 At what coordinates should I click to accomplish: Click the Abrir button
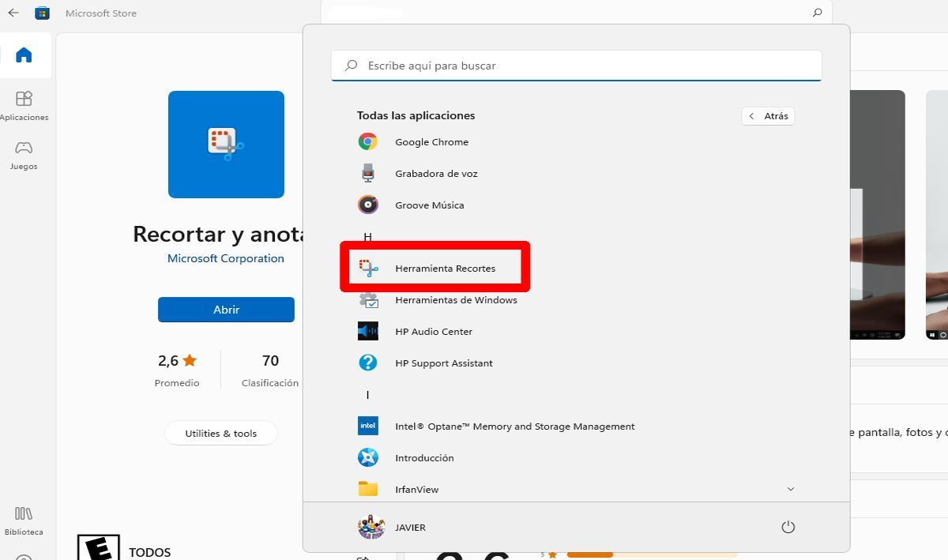tap(226, 310)
